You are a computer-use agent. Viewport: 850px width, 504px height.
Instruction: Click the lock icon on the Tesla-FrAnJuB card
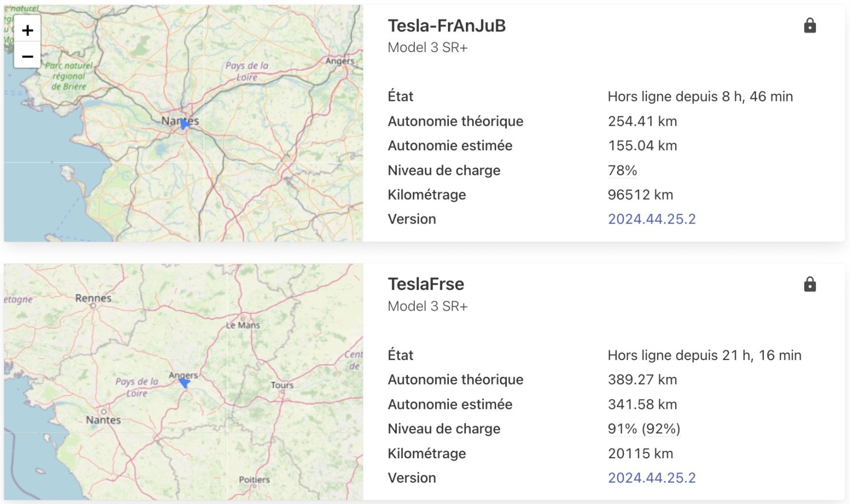coord(810,25)
